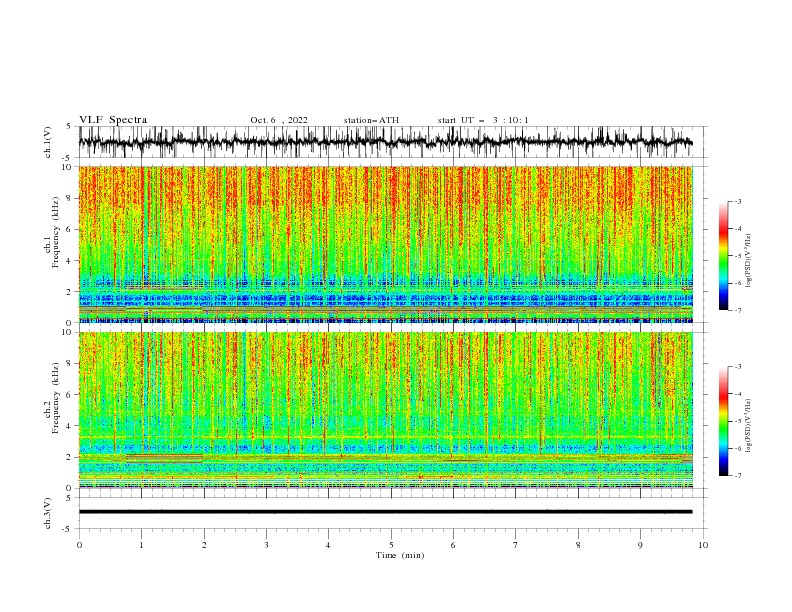Click time axis tick label "8"
792x612 pixels.
(x=578, y=545)
